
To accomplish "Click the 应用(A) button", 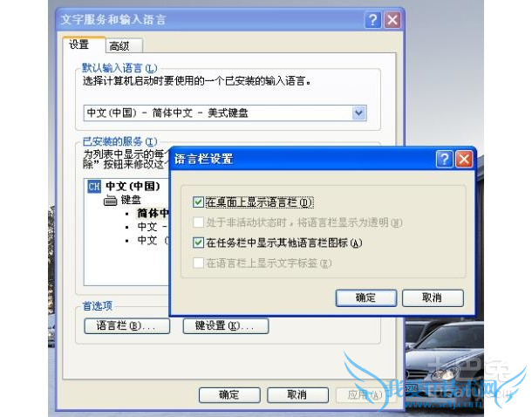I will (x=365, y=395).
